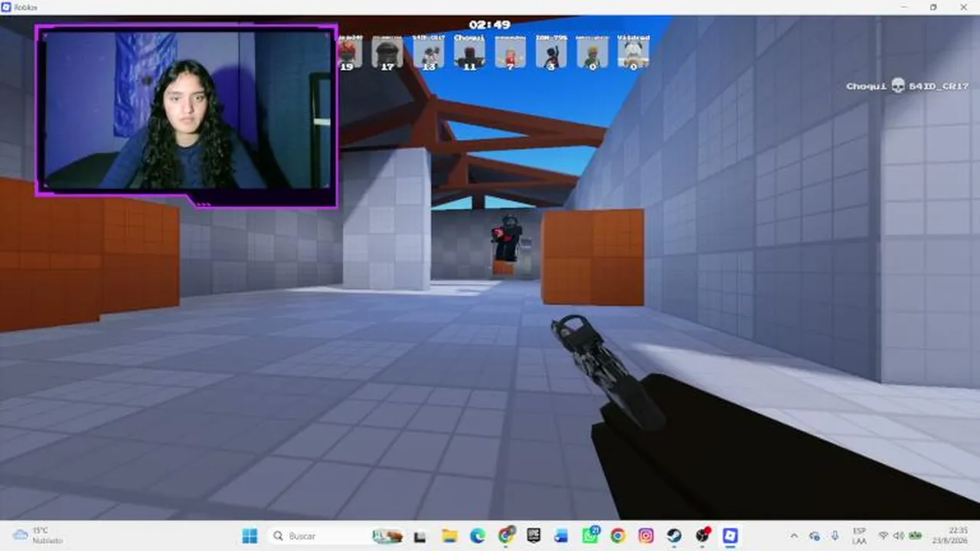The height and width of the screenshot is (551, 980).
Task: Open the Windows Start menu
Action: [249, 536]
